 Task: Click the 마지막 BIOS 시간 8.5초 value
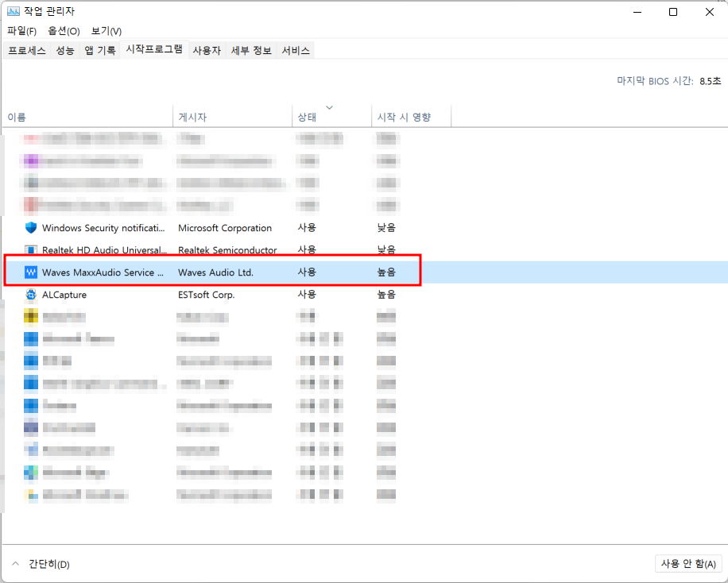pos(710,81)
